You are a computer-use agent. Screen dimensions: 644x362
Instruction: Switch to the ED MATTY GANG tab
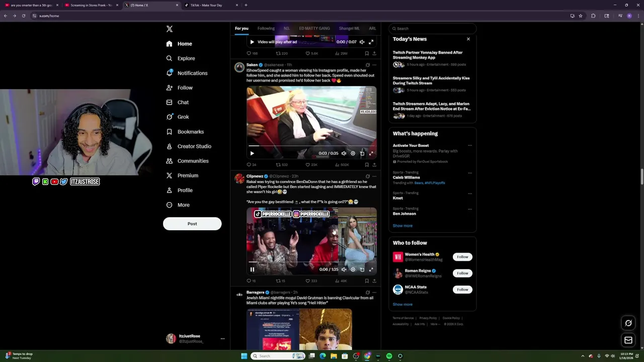(314, 29)
